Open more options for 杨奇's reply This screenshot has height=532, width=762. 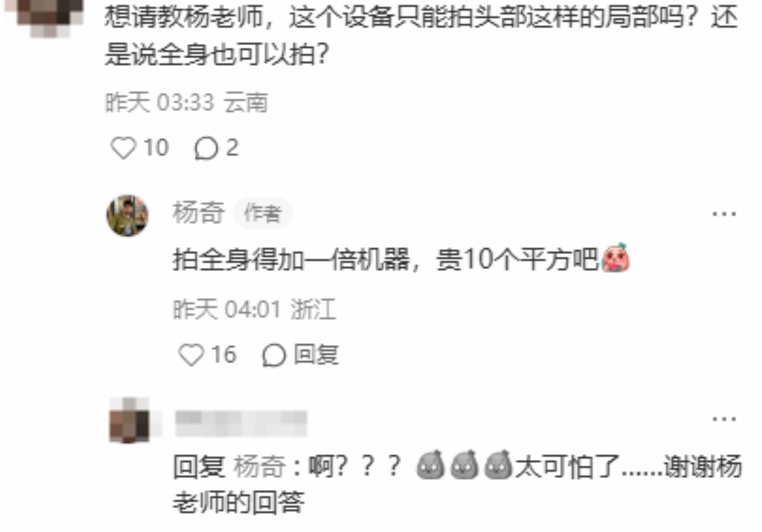click(724, 214)
